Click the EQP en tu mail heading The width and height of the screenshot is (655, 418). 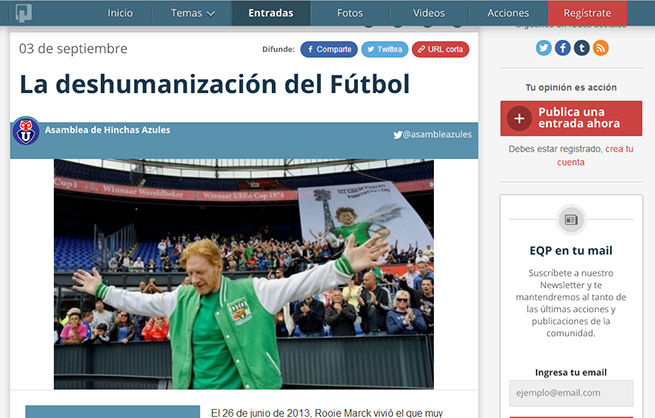[x=571, y=251]
